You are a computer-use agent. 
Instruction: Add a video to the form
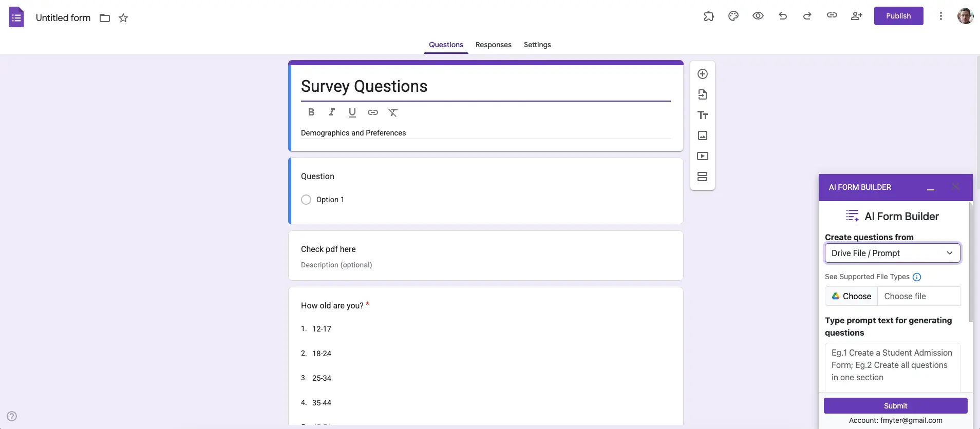coord(703,156)
